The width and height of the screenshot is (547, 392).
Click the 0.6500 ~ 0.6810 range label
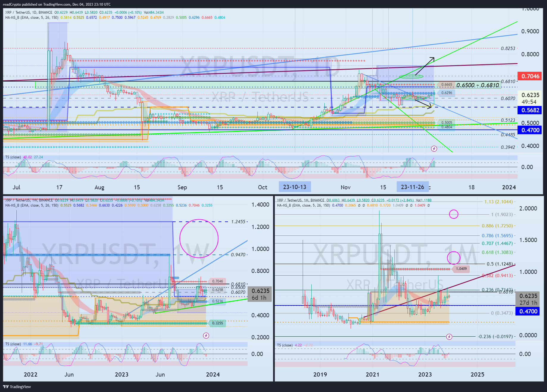[478, 85]
